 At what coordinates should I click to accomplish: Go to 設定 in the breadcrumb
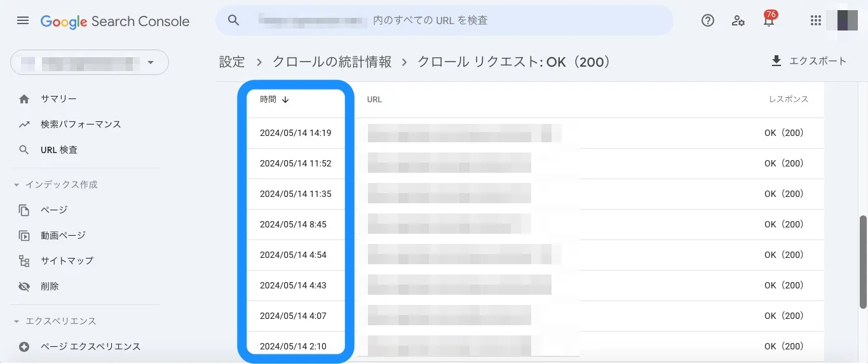(232, 62)
